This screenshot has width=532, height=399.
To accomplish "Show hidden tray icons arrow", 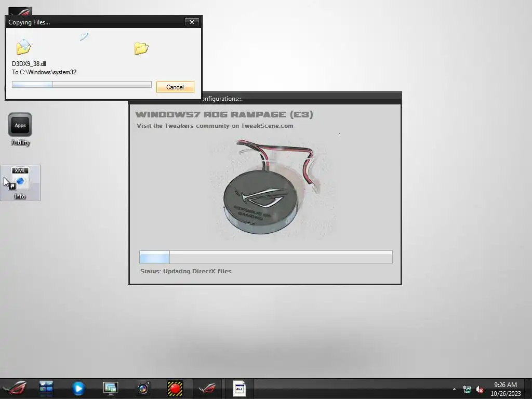I will click(454, 389).
